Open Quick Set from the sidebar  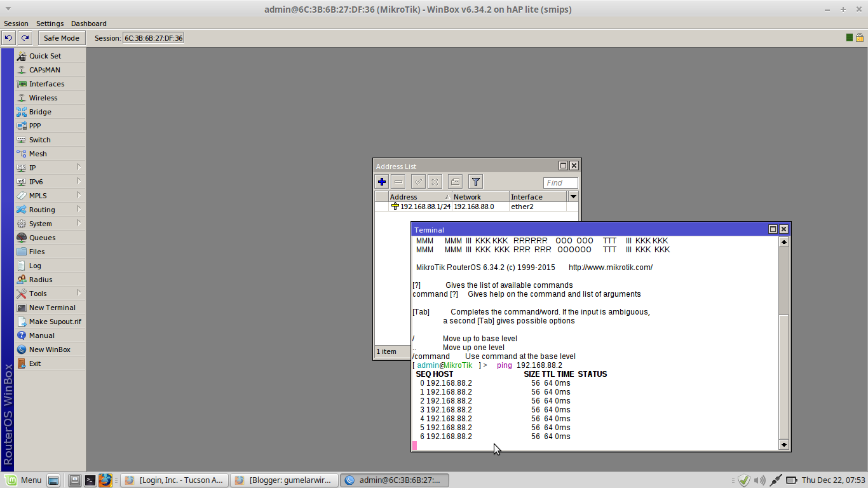click(50, 56)
